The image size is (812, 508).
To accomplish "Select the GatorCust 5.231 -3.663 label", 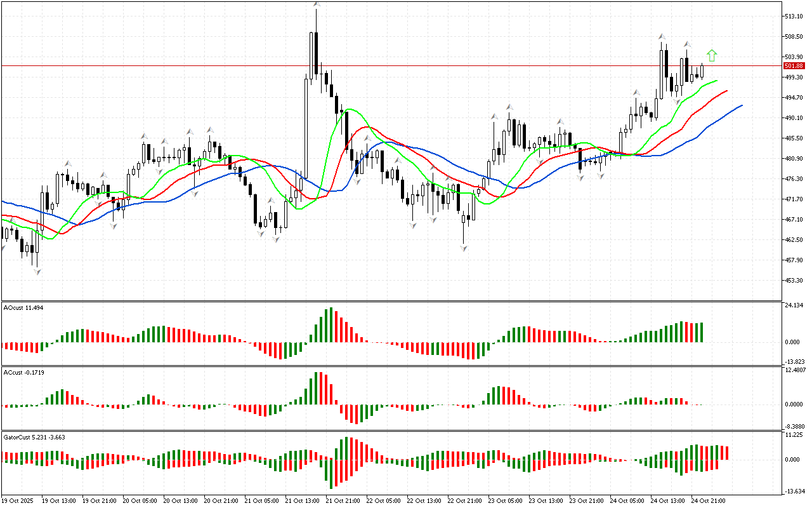I will [x=34, y=437].
